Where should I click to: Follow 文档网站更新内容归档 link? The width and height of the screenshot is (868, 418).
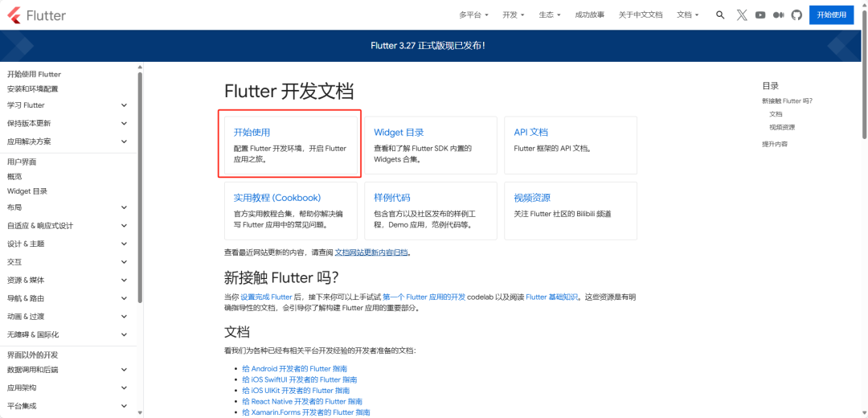pyautogui.click(x=371, y=252)
